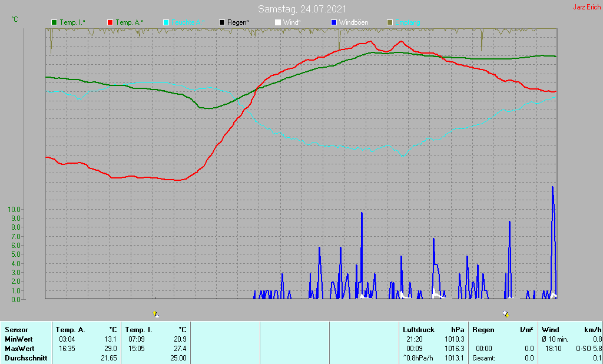Click the 'Wind' column header in table
Viewport: 603px width, 364px height.
click(x=551, y=330)
